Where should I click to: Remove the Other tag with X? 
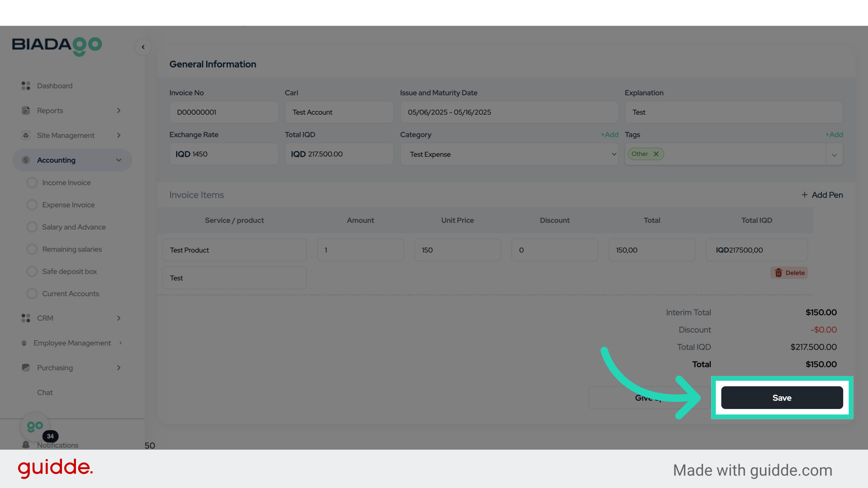click(x=656, y=154)
